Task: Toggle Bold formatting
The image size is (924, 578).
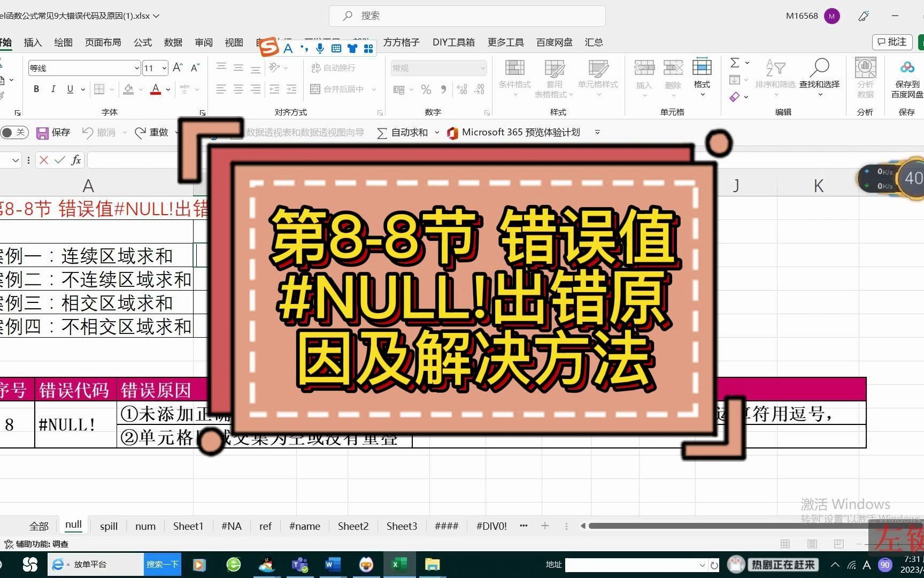Action: point(36,89)
